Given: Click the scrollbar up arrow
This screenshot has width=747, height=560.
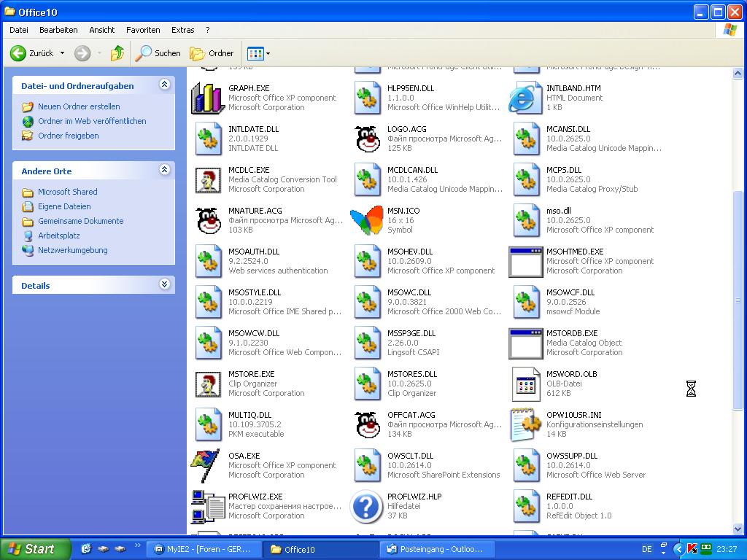Looking at the screenshot, I should [738, 74].
